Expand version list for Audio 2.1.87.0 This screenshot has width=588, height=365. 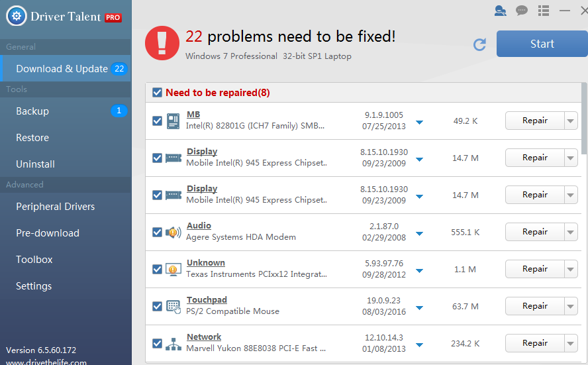coord(420,234)
